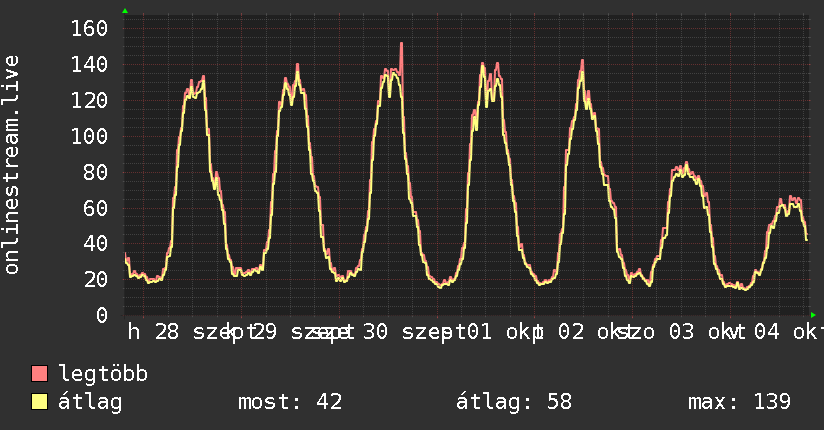Click the y-axis label 60
824x430 pixels.
coord(96,208)
